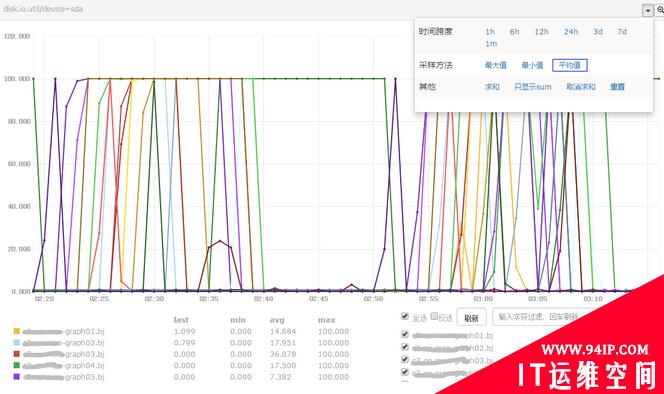Click graph02.bj light blue legend swatch
This screenshot has width=664, height=394.
(x=17, y=342)
